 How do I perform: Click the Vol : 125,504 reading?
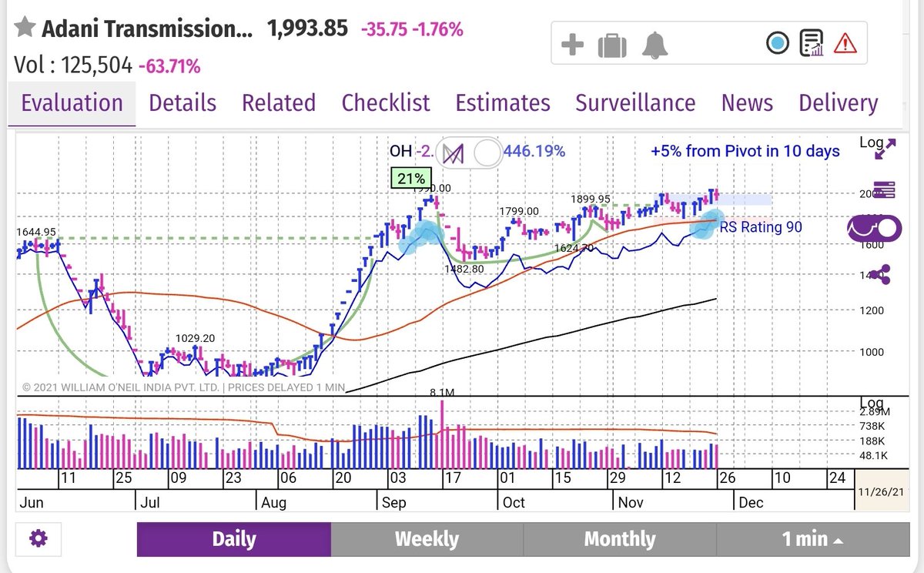coord(73,66)
